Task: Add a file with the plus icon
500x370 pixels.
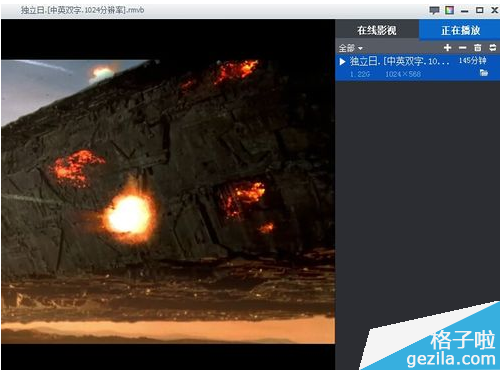Action: point(447,48)
